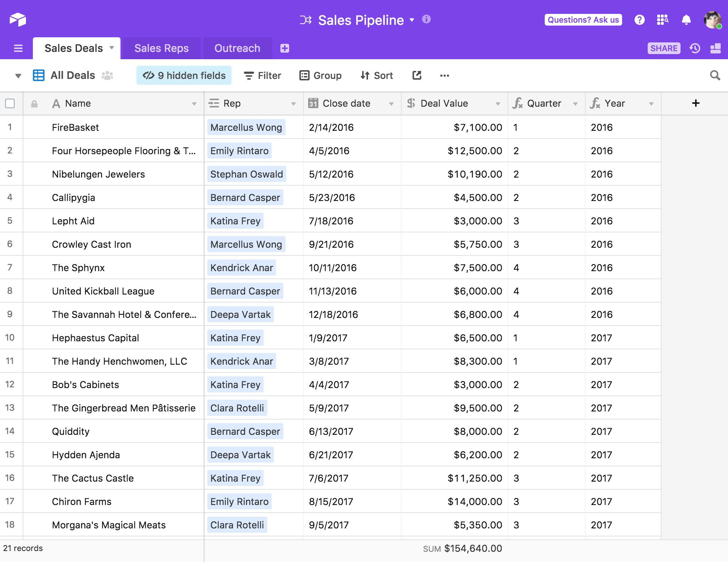Open the user profile avatar
Image resolution: width=728 pixels, height=562 pixels.
[x=713, y=20]
